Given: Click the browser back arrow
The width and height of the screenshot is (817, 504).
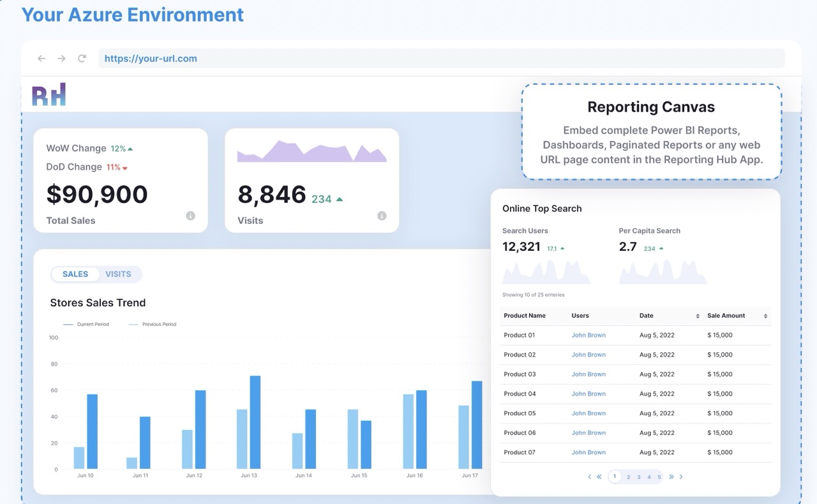Looking at the screenshot, I should point(41,57).
